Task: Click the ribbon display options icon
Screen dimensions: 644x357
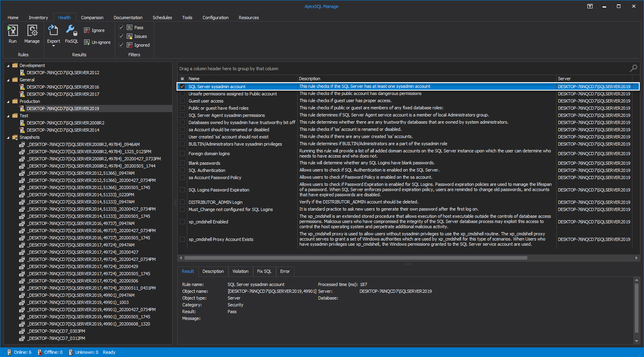Action: click(590, 6)
